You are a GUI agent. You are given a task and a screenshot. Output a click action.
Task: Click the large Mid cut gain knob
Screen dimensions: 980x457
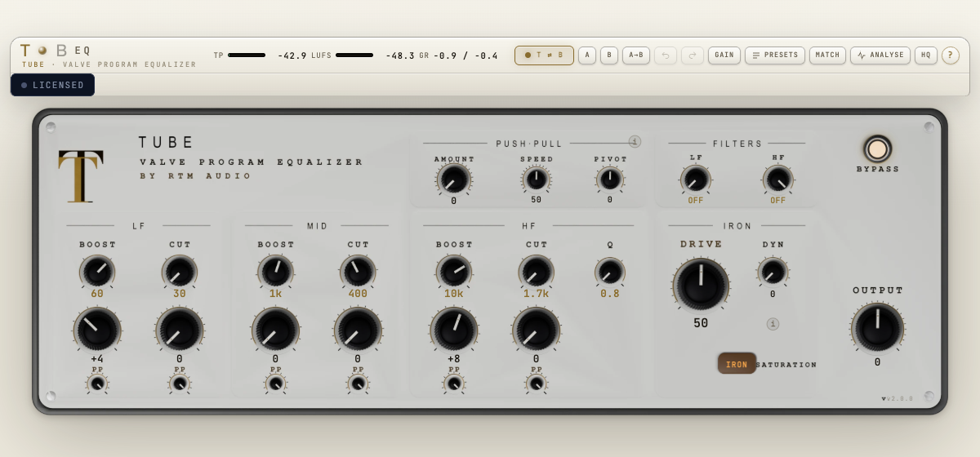click(x=358, y=330)
